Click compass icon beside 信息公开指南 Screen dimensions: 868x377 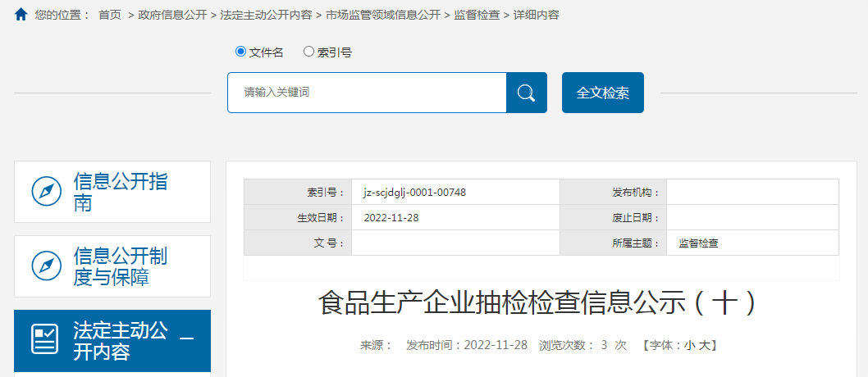coord(47,192)
